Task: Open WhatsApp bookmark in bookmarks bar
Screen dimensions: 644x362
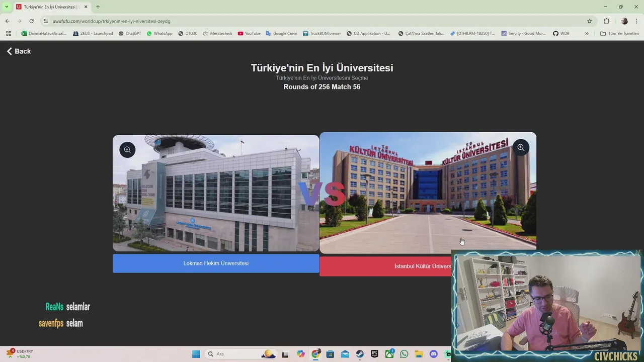Action: 159,34
